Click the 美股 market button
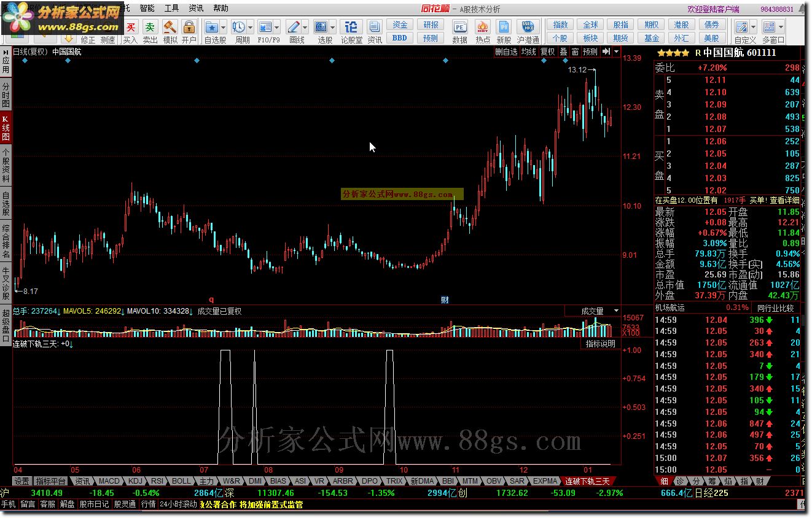This screenshot has height=518, width=812. 711,37
